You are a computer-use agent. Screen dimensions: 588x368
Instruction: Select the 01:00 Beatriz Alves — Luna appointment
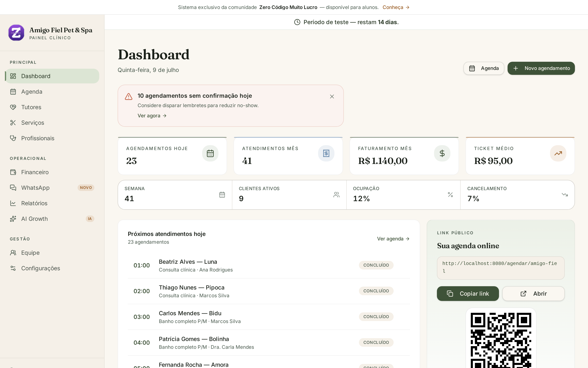point(269,265)
